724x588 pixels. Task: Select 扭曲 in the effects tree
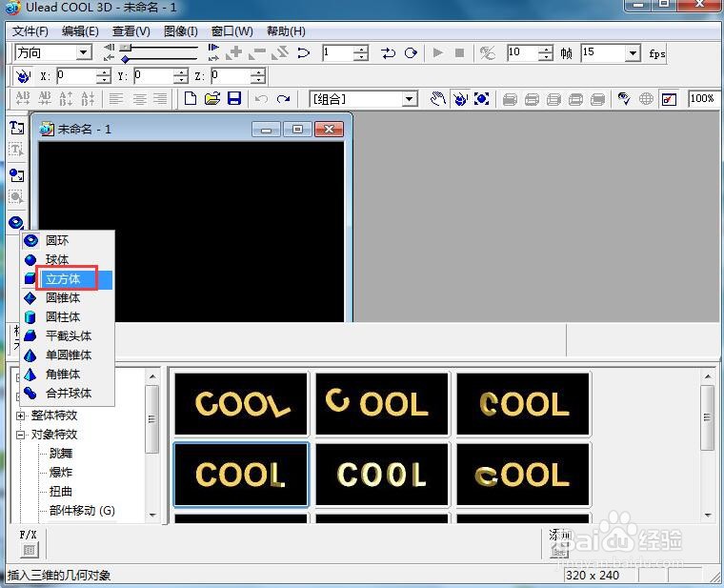point(61,492)
